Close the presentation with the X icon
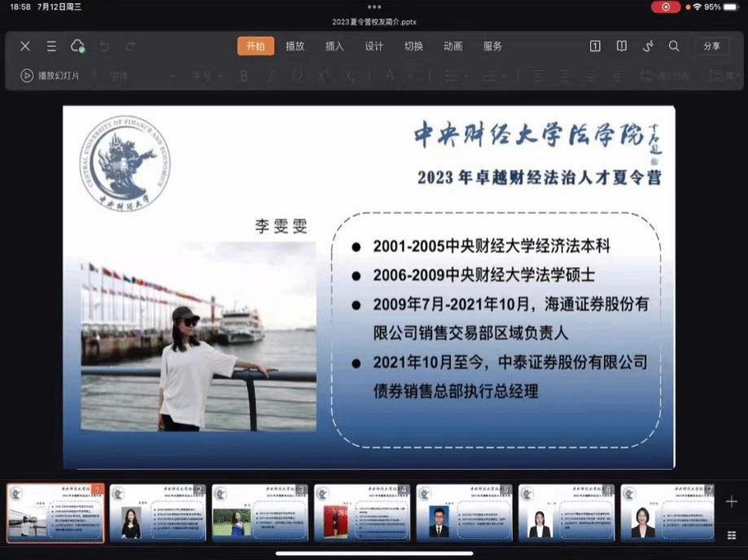748x560 pixels. 25,46
